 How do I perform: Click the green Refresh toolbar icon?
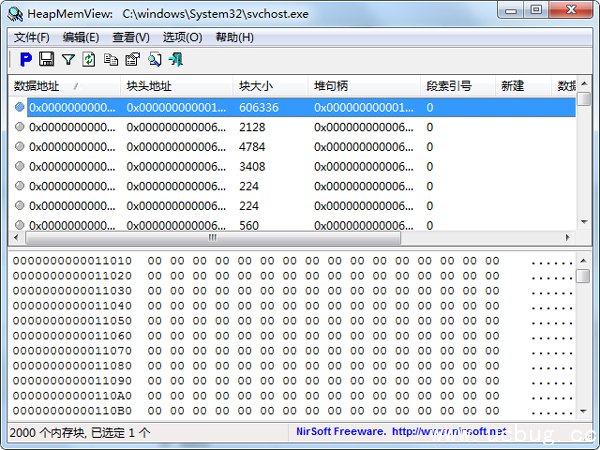pyautogui.click(x=89, y=60)
